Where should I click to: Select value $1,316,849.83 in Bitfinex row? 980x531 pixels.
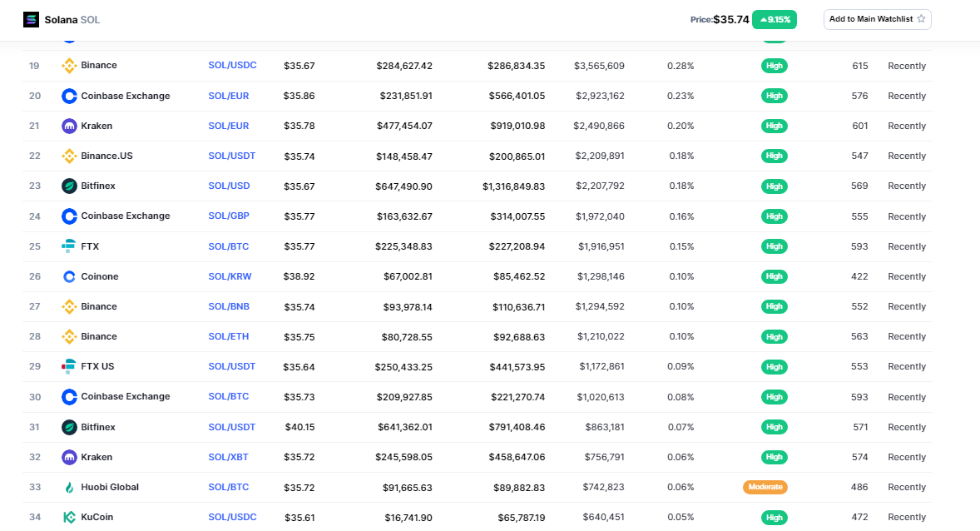click(514, 186)
